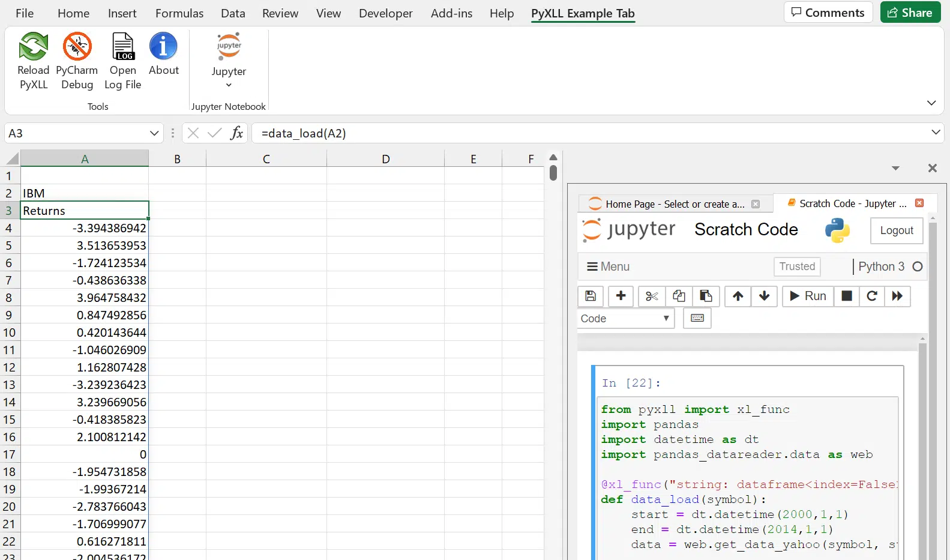Select row 17 header
Screen dimensions: 950x560
click(x=10, y=454)
